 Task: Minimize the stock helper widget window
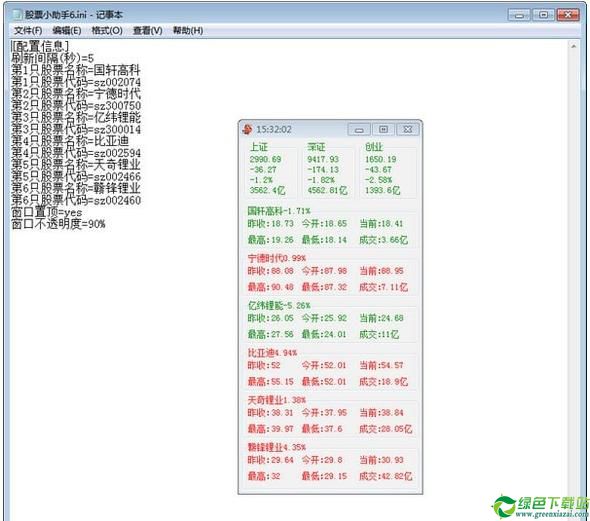click(359, 129)
